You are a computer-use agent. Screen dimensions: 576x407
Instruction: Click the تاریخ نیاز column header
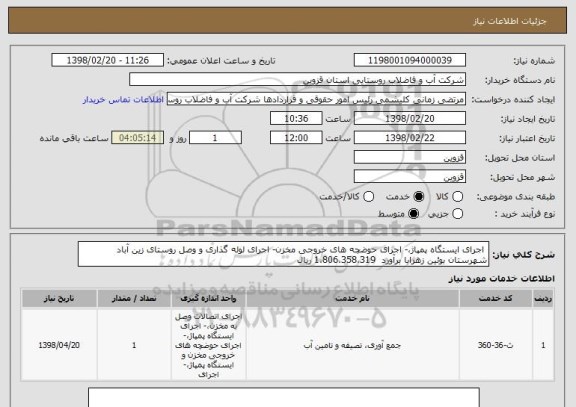[x=59, y=298]
